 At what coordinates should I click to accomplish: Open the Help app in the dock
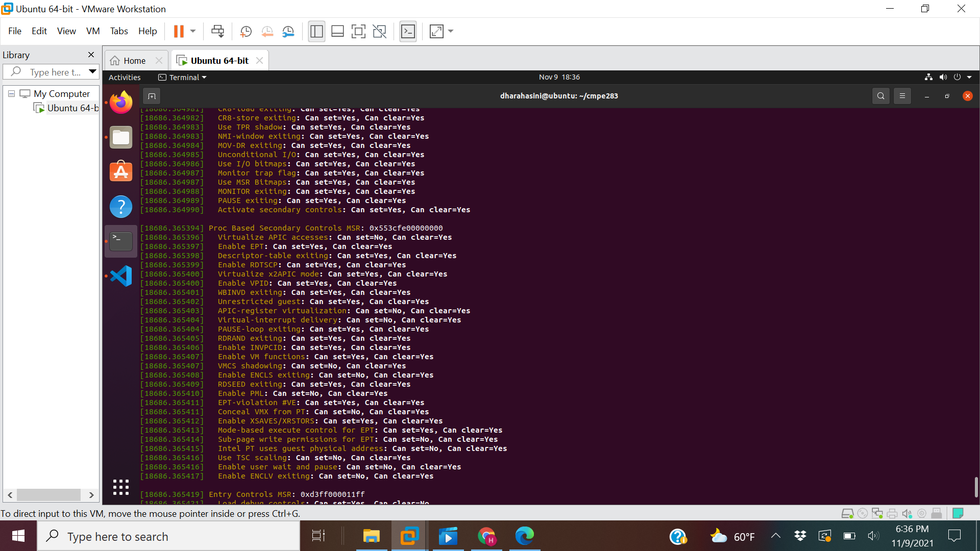(121, 207)
